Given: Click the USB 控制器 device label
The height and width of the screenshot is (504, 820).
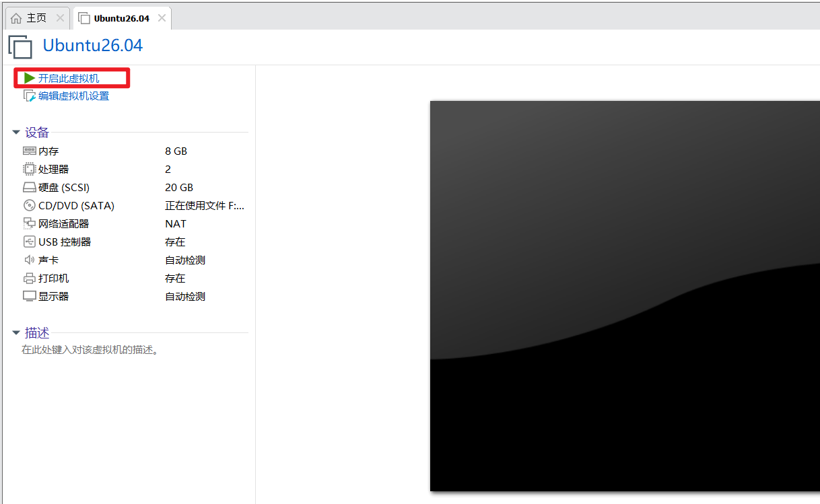Looking at the screenshot, I should tap(65, 242).
